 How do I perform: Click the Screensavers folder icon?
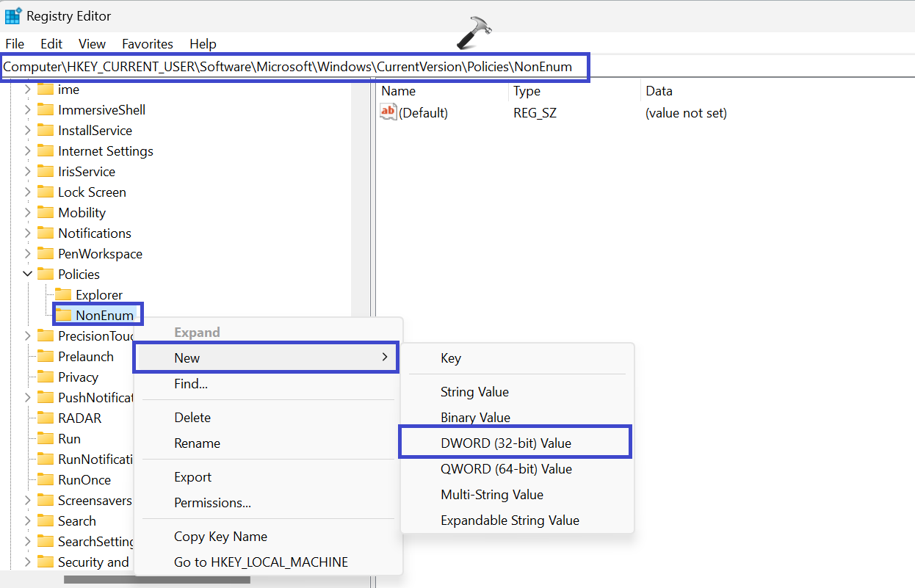pyautogui.click(x=46, y=501)
